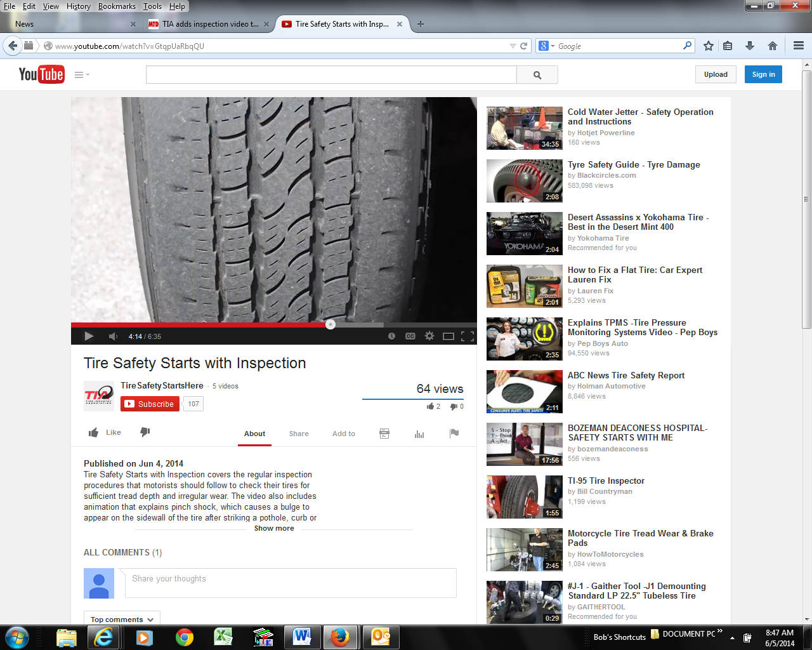
Task: Switch to the Share tab
Action: pos(298,434)
